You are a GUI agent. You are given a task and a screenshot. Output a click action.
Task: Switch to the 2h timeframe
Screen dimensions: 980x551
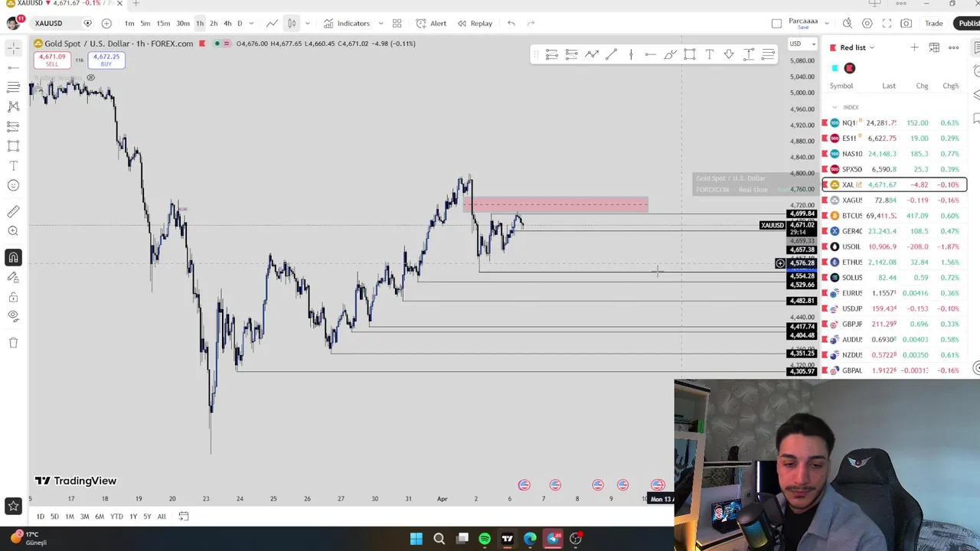pos(214,23)
